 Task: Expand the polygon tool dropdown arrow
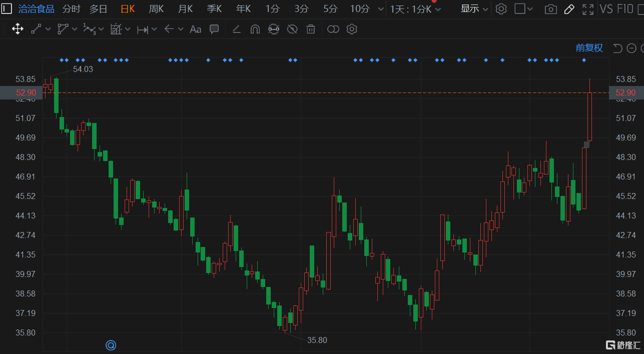[75, 29]
